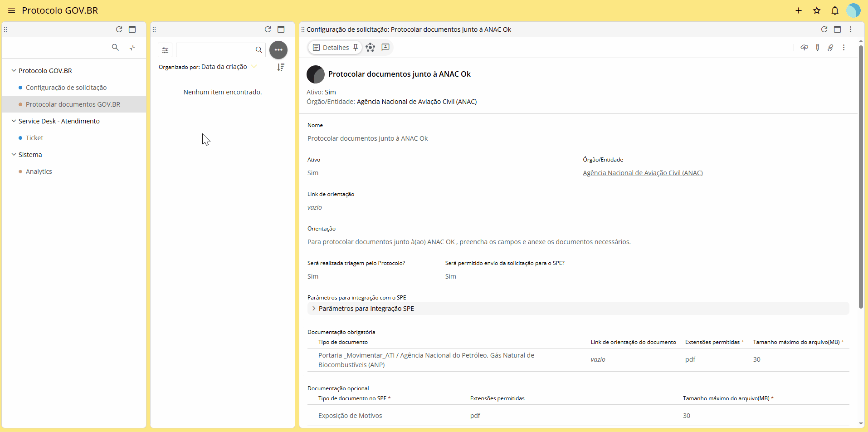Collapse Sistema tree node

click(14, 154)
